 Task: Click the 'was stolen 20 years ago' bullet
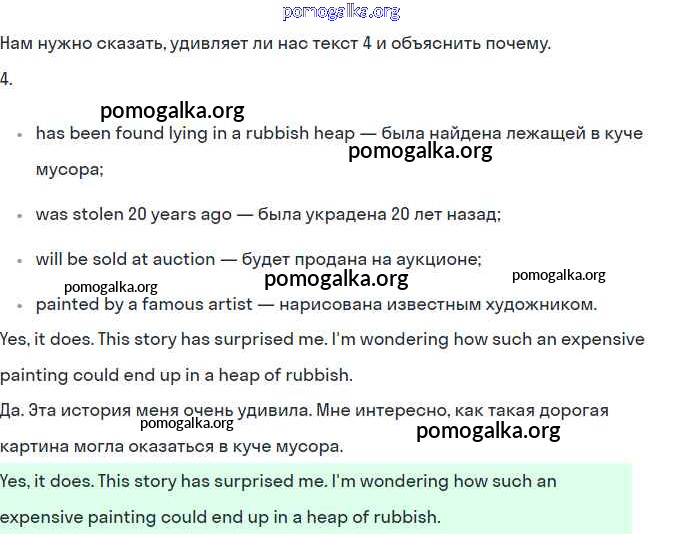coord(268,214)
